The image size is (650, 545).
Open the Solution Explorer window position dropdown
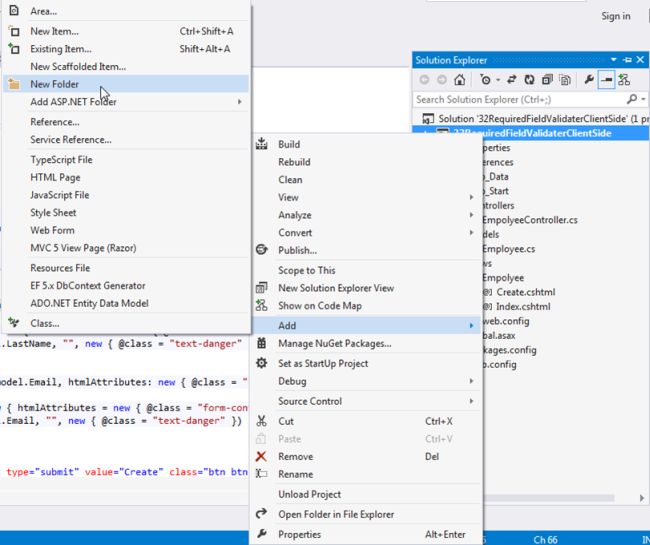coord(614,60)
